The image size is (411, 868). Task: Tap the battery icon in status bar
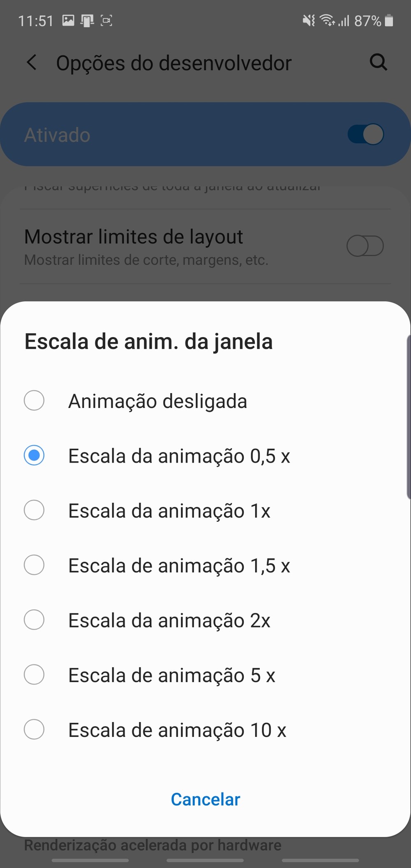(x=389, y=20)
